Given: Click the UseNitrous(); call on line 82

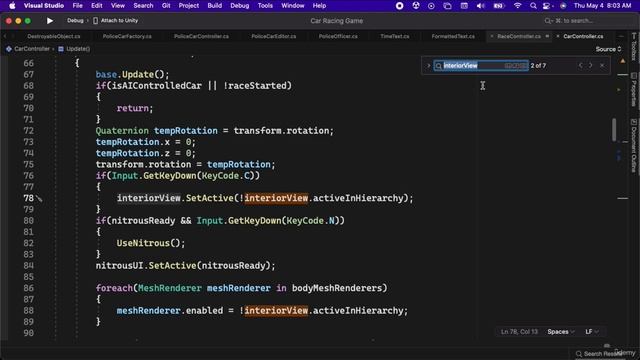Looking at the screenshot, I should [x=151, y=243].
